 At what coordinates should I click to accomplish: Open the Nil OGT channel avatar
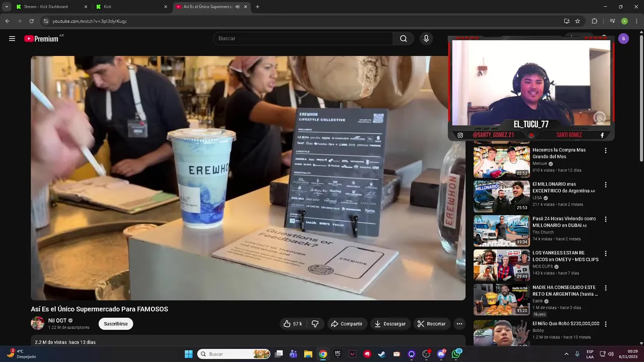pyautogui.click(x=38, y=323)
